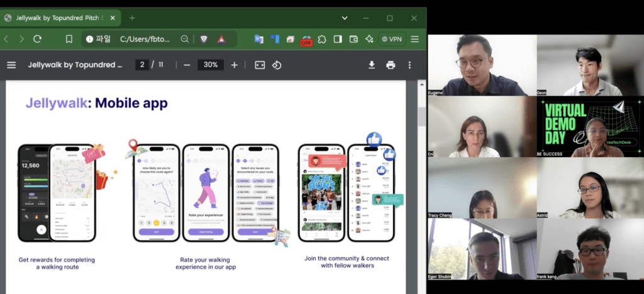Open the page zoom magnifier in address bar
This screenshot has width=644, height=294.
coord(185,39)
